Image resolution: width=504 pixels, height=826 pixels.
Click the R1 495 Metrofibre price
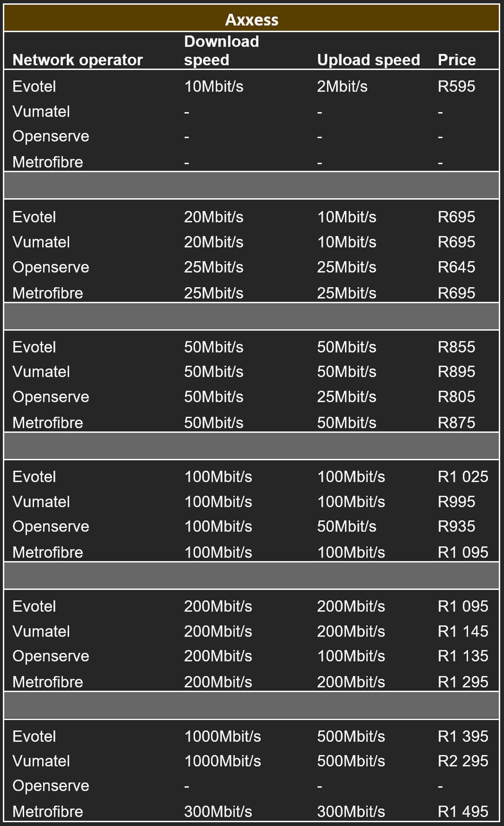pos(462,812)
